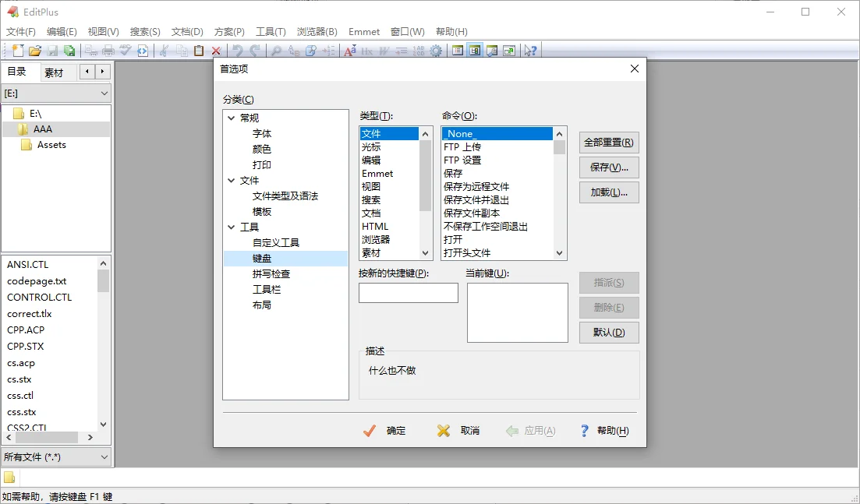Click the 全部重置(R) button
The width and height of the screenshot is (860, 504).
pyautogui.click(x=609, y=143)
